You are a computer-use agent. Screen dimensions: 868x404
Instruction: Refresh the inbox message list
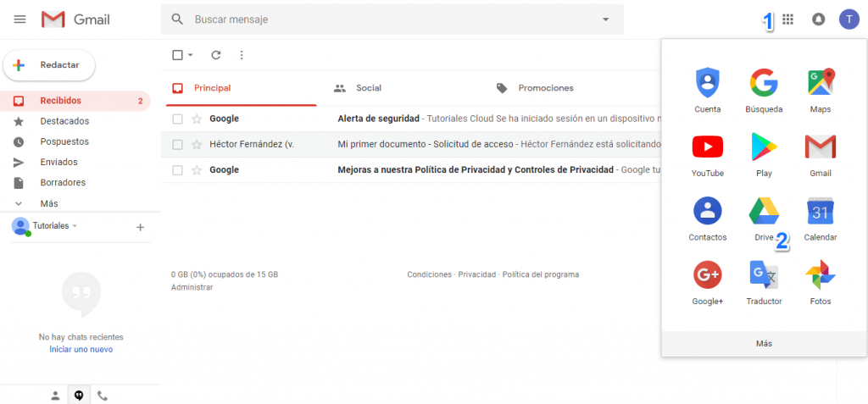click(216, 55)
